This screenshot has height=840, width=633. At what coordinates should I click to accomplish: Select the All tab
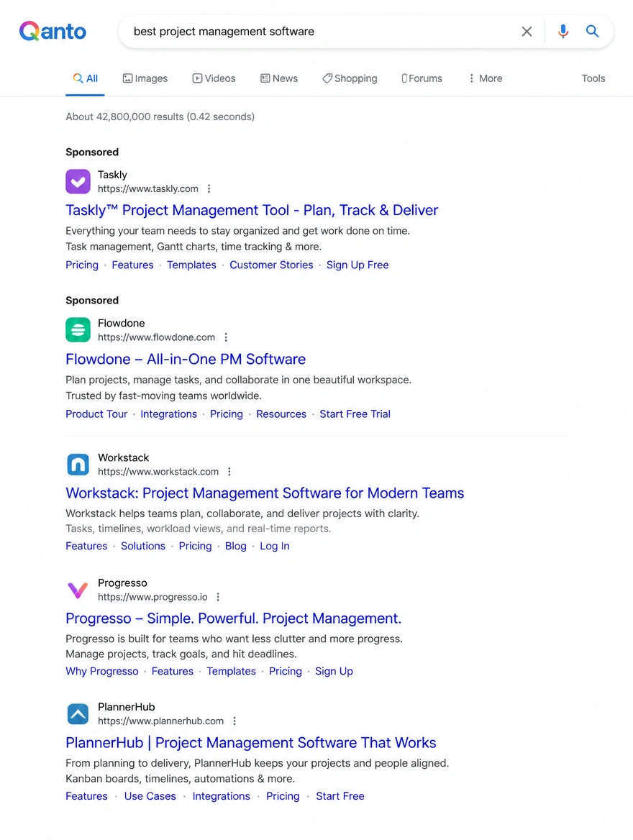point(85,78)
